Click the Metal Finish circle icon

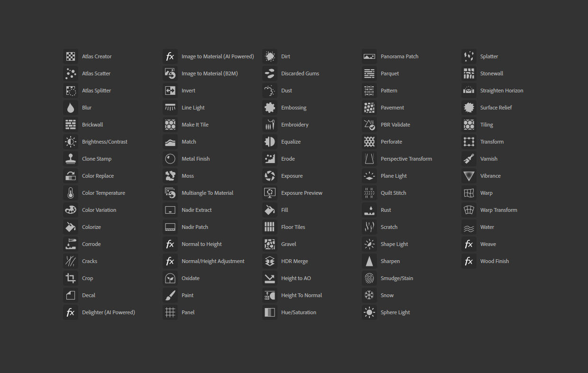[x=170, y=159]
